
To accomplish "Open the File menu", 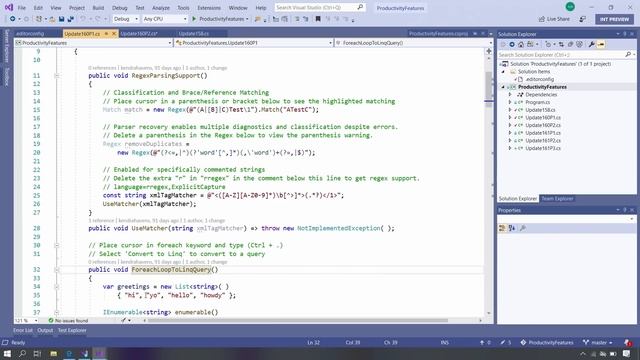I will pos(22,8).
